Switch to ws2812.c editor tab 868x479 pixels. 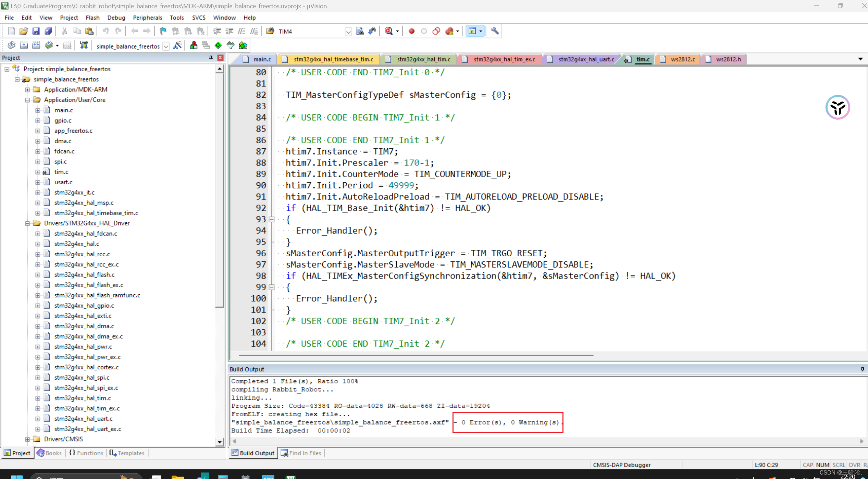pyautogui.click(x=682, y=59)
